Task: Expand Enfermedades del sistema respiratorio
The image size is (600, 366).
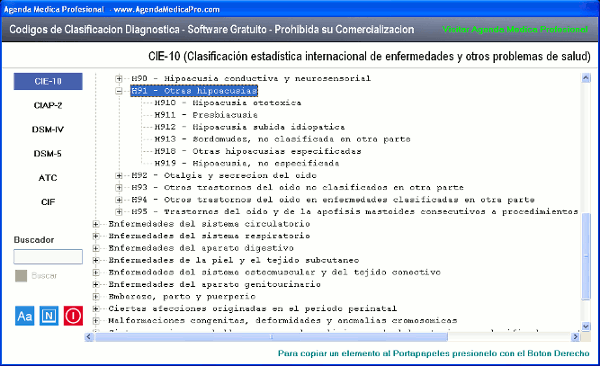Action: coord(96,236)
